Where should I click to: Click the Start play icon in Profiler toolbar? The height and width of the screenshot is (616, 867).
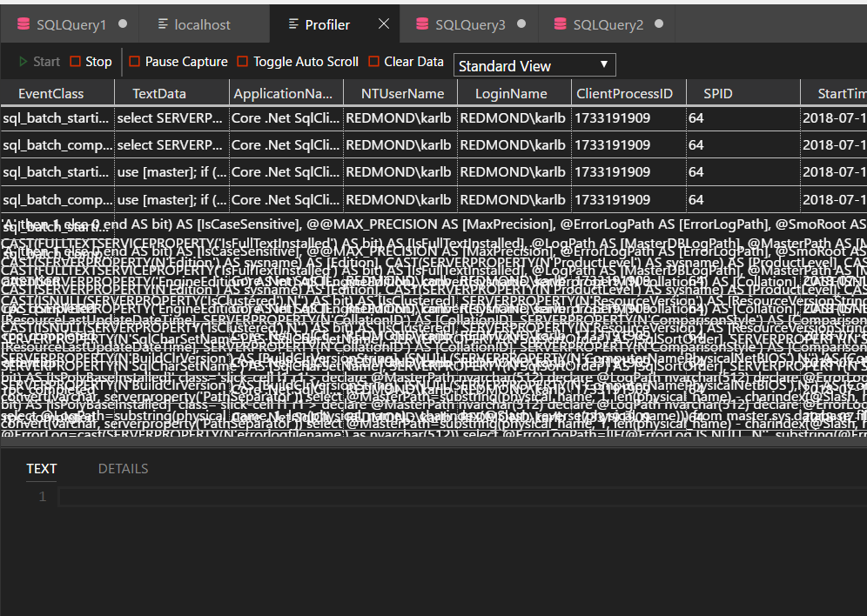(x=23, y=62)
